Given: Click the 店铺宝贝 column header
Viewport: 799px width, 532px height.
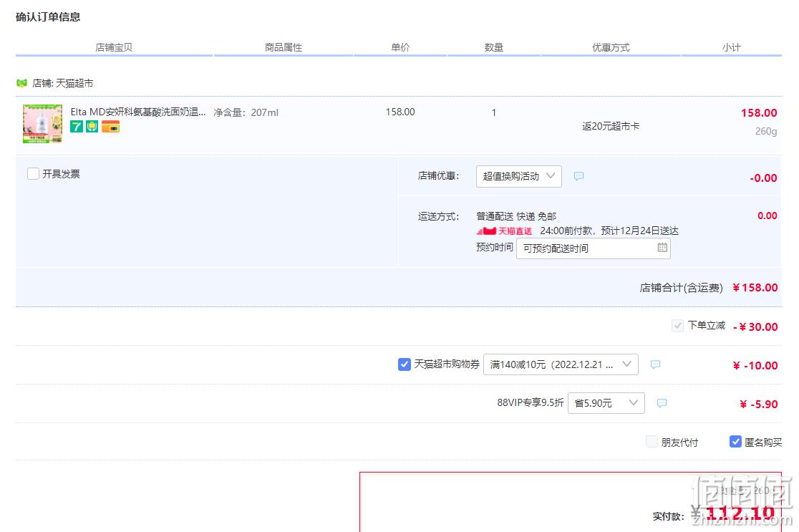Looking at the screenshot, I should pyautogui.click(x=114, y=47).
